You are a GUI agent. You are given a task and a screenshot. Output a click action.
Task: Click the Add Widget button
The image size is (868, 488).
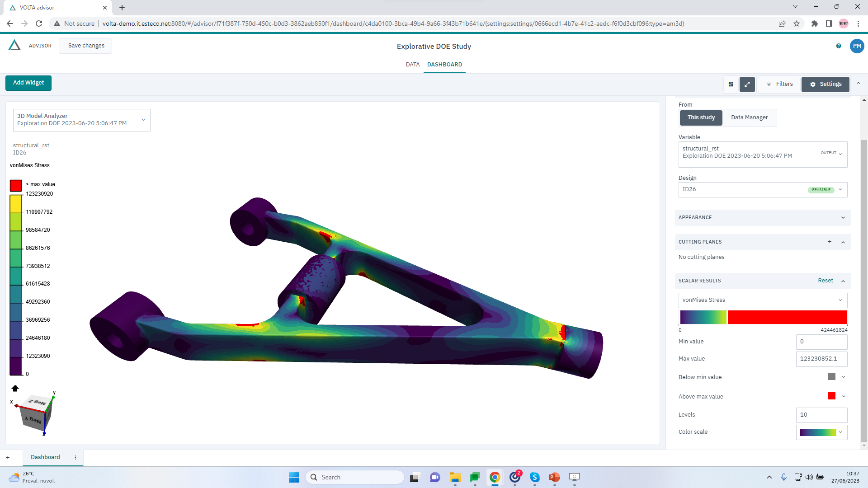(28, 83)
